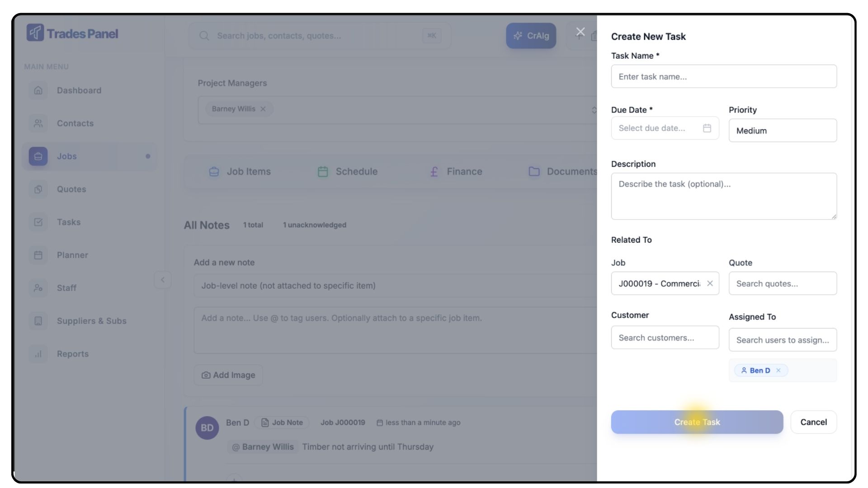Open the Quote search dropdown
The height and width of the screenshot is (488, 868).
(782, 284)
